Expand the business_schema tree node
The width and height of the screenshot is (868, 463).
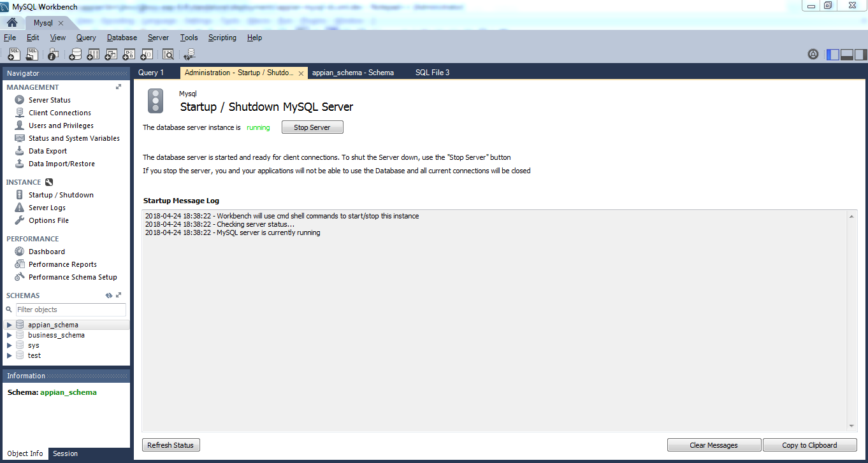(x=9, y=335)
